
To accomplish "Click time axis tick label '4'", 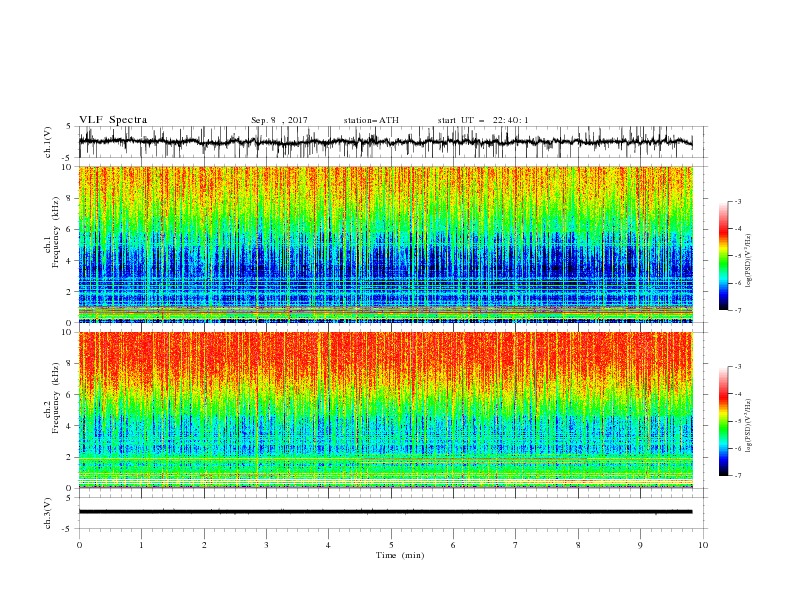I will [x=328, y=545].
